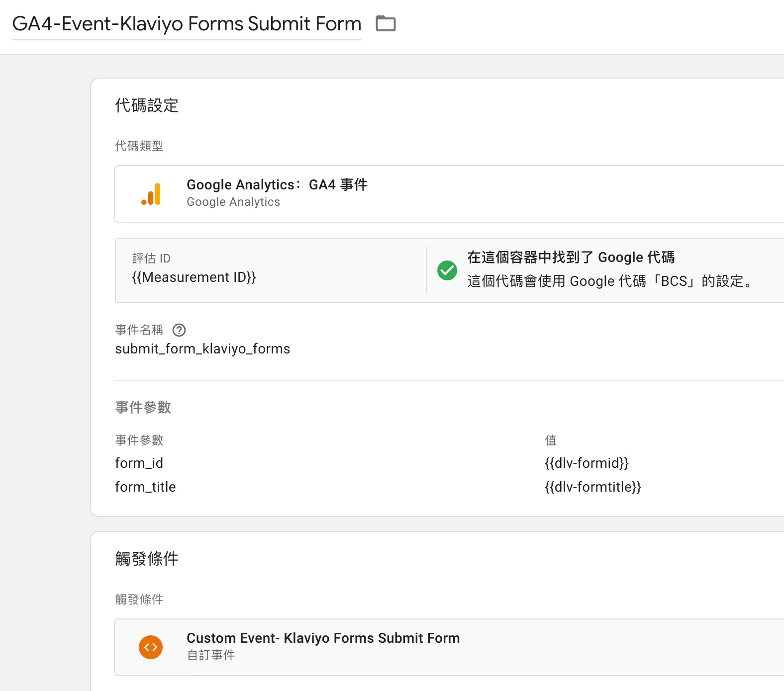Click the 事件名稱 help question mark icon
Viewport: 784px width, 691px height.
179,330
